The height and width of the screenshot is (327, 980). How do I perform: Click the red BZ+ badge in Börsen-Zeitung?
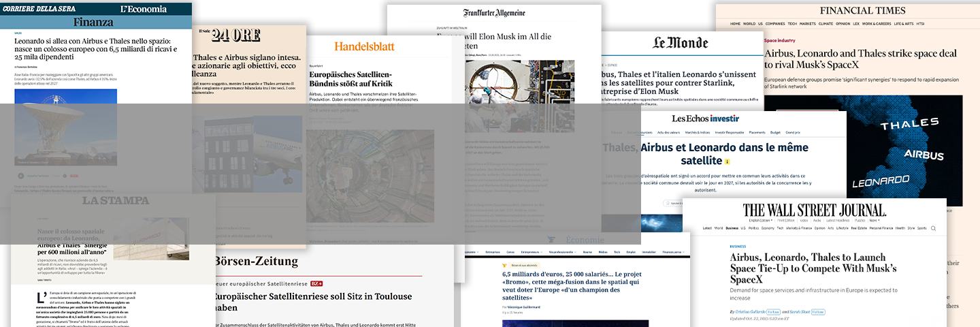pyautogui.click(x=316, y=283)
